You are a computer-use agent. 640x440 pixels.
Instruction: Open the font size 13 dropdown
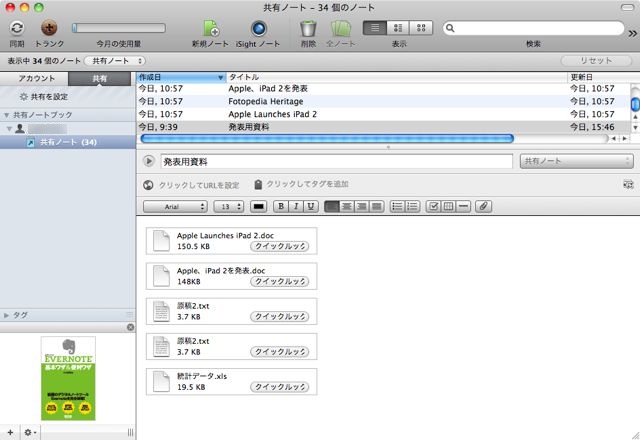click(x=229, y=207)
